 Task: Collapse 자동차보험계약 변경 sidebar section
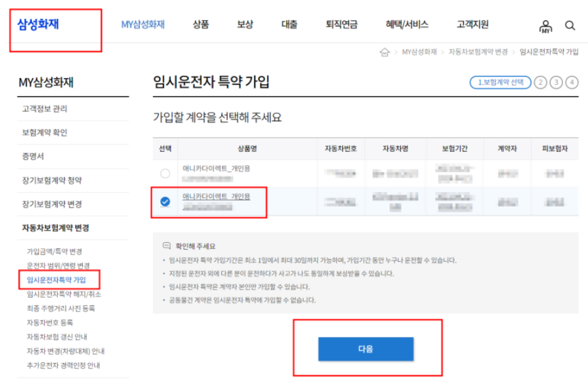pyautogui.click(x=56, y=228)
